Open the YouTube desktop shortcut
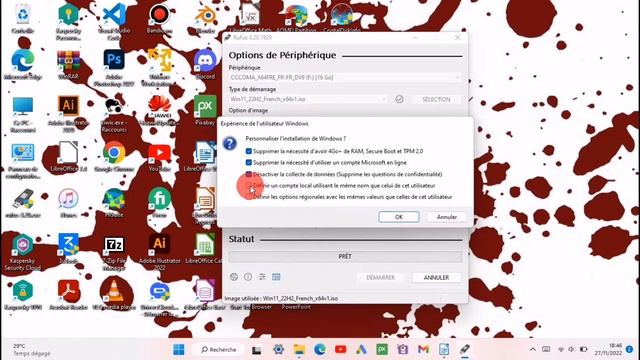Screen dimensions: 640x360 coord(159,157)
